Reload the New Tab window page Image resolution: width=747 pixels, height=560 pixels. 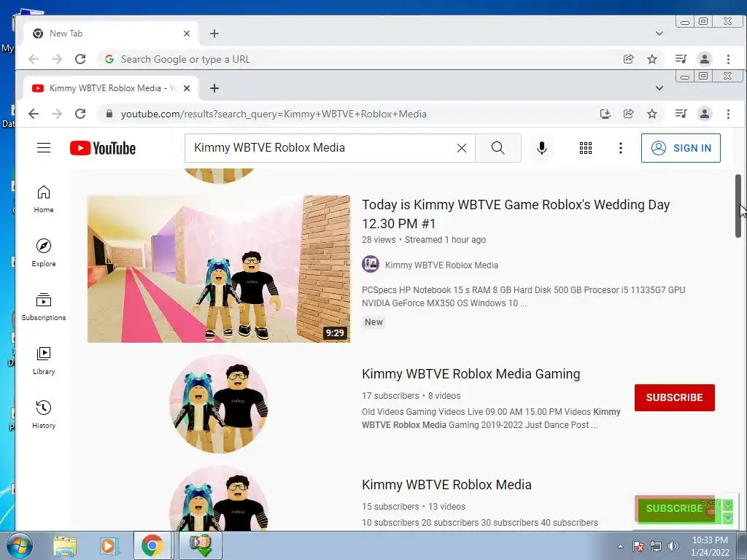[80, 59]
